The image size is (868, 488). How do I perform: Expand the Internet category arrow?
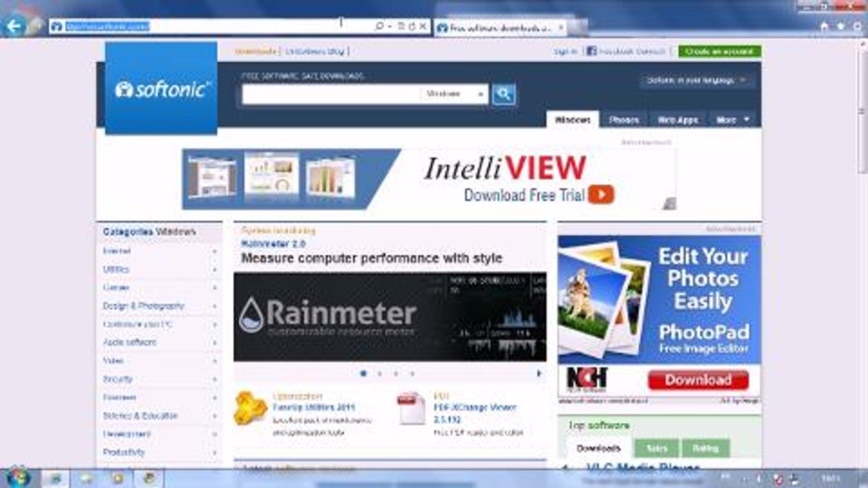[x=214, y=251]
